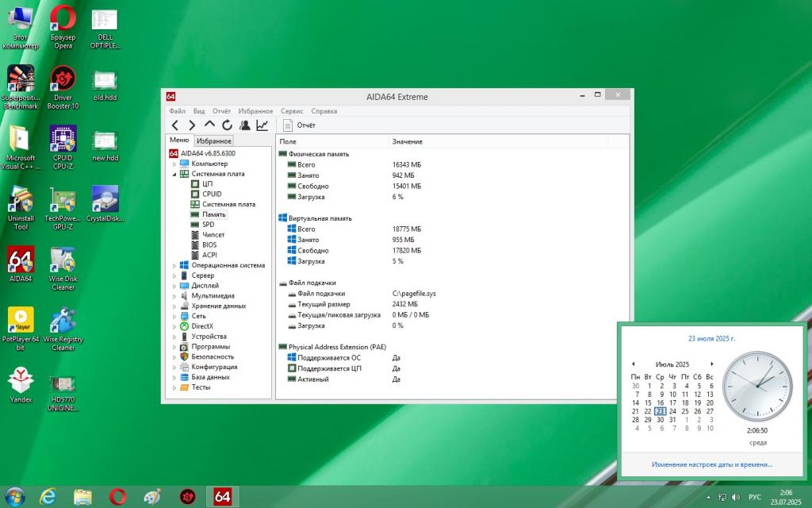Click the Start button on the taskbar
The image size is (812, 508).
click(14, 497)
